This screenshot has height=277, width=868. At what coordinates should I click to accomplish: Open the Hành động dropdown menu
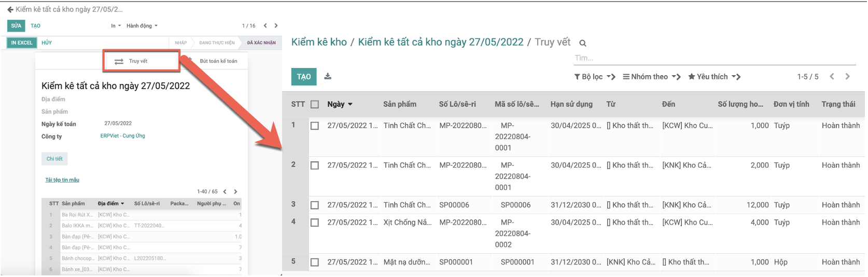click(142, 25)
